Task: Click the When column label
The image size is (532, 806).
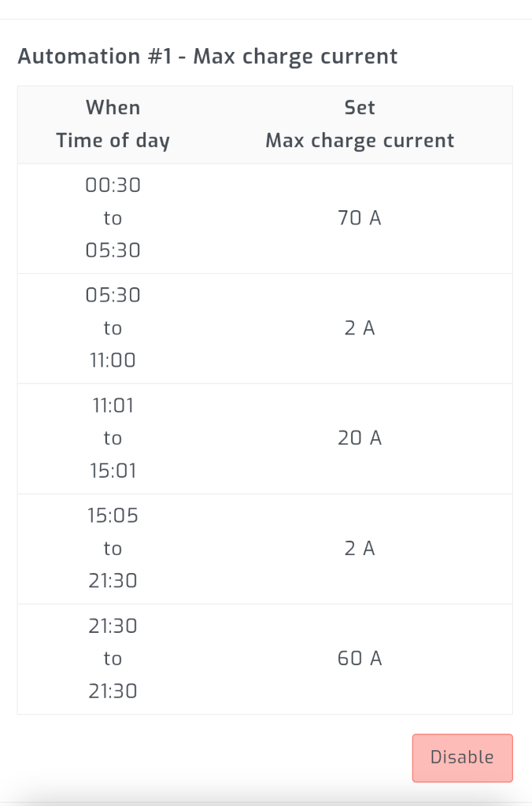Action: tap(113, 107)
